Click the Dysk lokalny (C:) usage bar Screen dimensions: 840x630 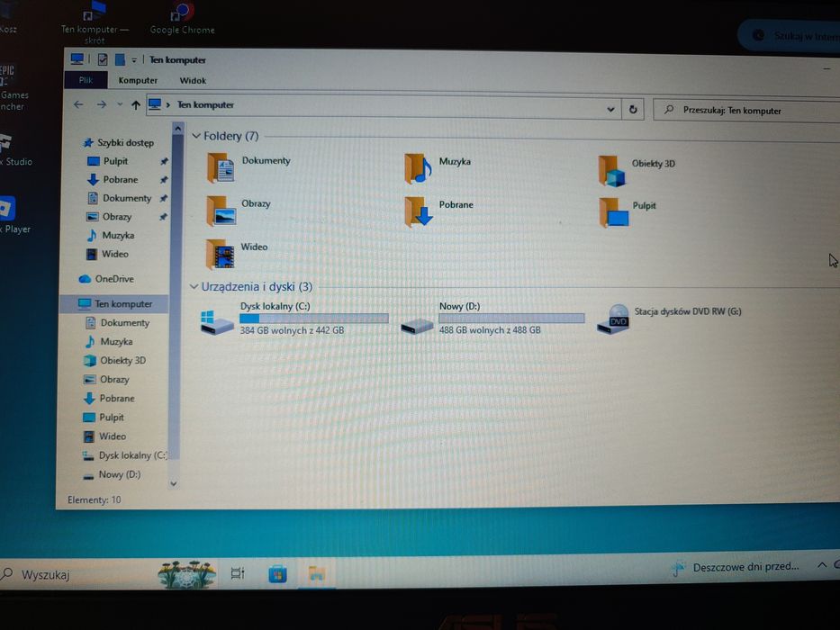pos(314,319)
